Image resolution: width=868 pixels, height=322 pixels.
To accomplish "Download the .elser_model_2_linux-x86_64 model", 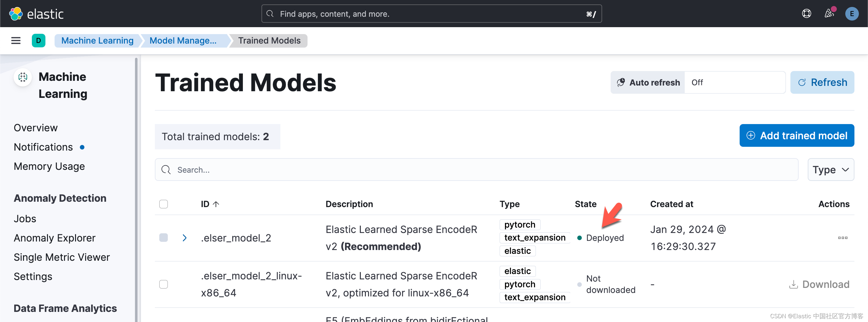I will (x=819, y=284).
